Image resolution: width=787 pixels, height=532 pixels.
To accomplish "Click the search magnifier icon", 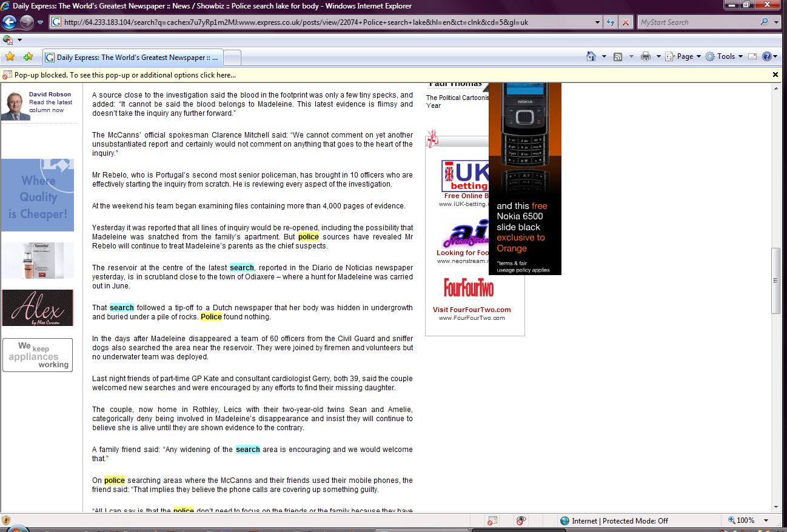I will (764, 22).
